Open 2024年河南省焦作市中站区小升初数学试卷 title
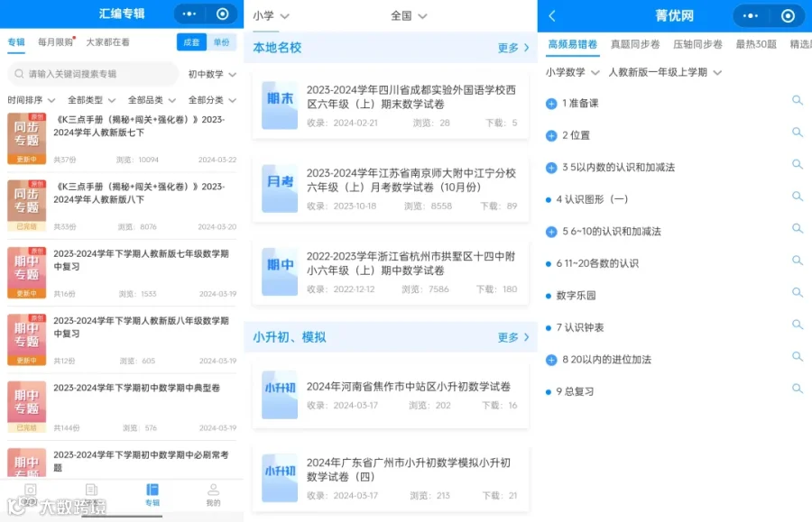 tap(409, 387)
